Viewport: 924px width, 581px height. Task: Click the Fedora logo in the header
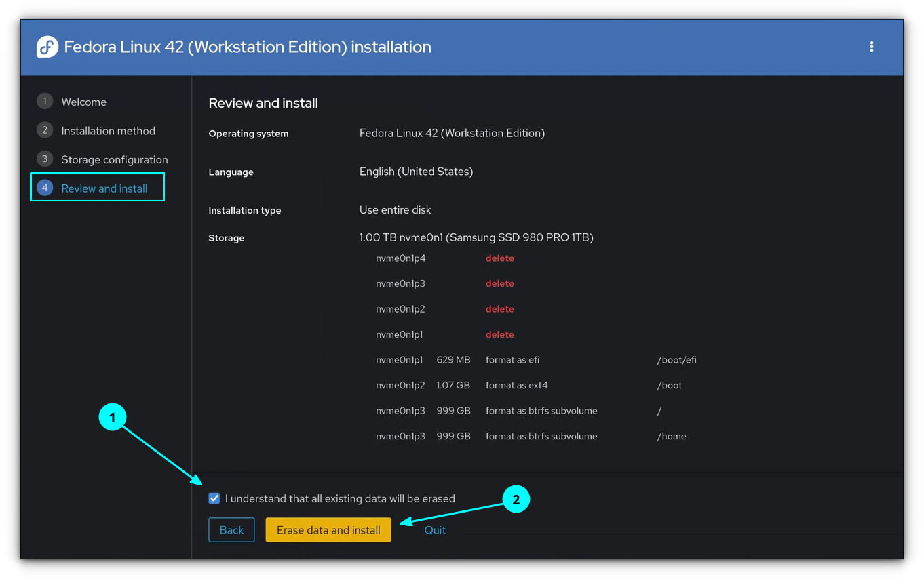47,47
